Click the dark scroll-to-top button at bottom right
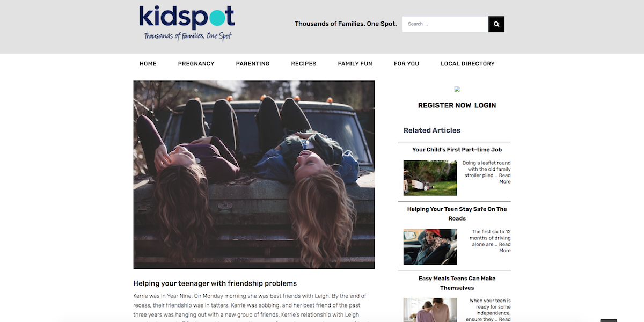Screen dimensions: 644x322 click(609, 320)
